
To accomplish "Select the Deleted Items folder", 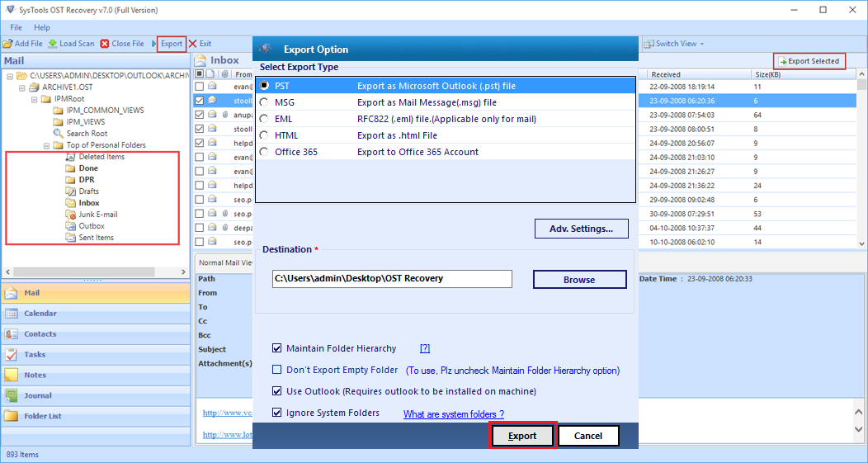I will tap(101, 157).
